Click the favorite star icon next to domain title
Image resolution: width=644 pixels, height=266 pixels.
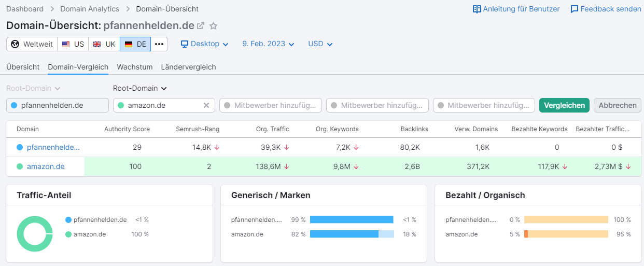tap(213, 25)
